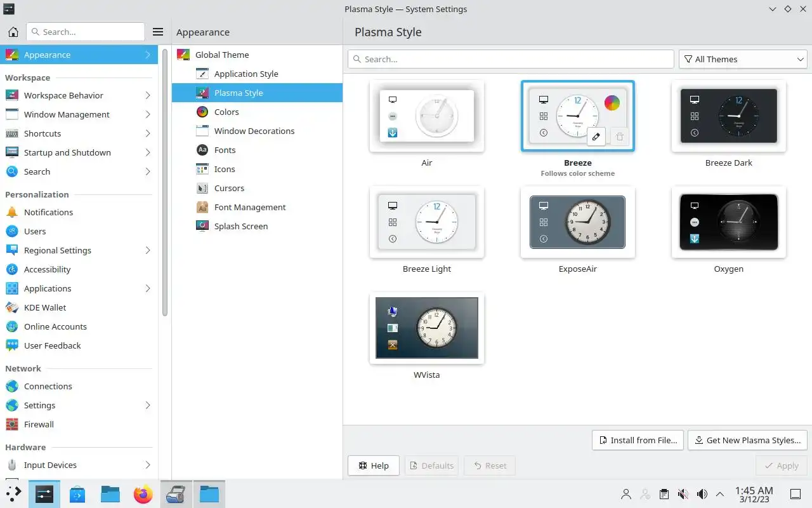812x508 pixels.
Task: Click the Workspace Behavior icon
Action: [12, 95]
